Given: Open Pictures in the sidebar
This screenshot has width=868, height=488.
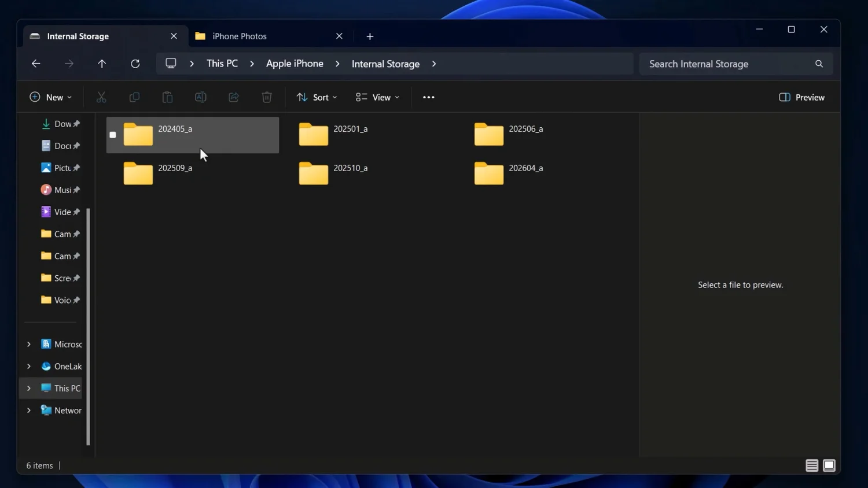Looking at the screenshot, I should [60, 168].
